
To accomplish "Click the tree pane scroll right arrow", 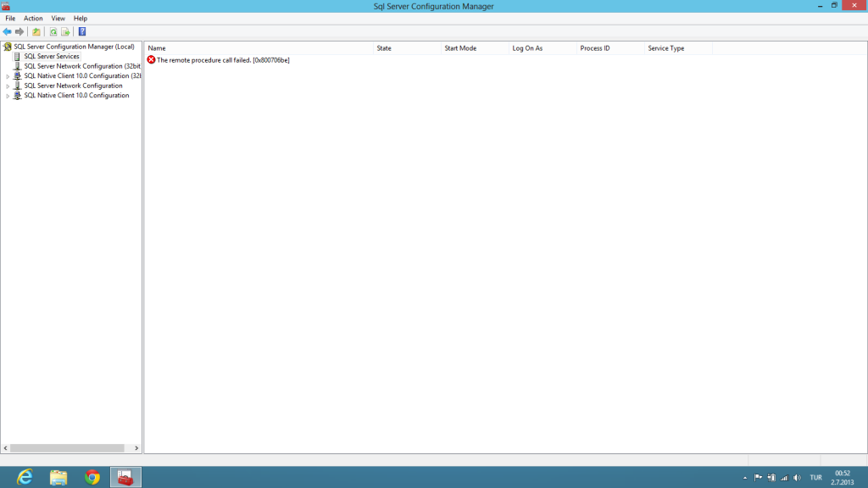I will tap(136, 448).
